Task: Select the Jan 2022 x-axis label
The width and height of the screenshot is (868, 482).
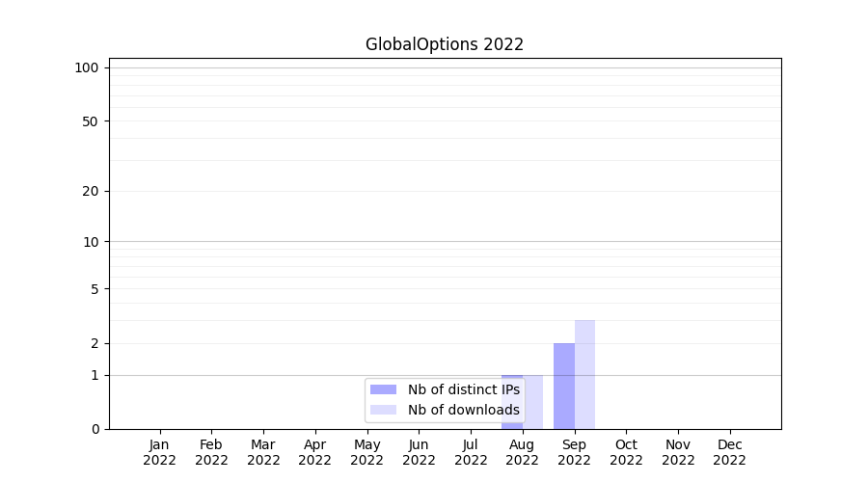Action: [x=159, y=452]
